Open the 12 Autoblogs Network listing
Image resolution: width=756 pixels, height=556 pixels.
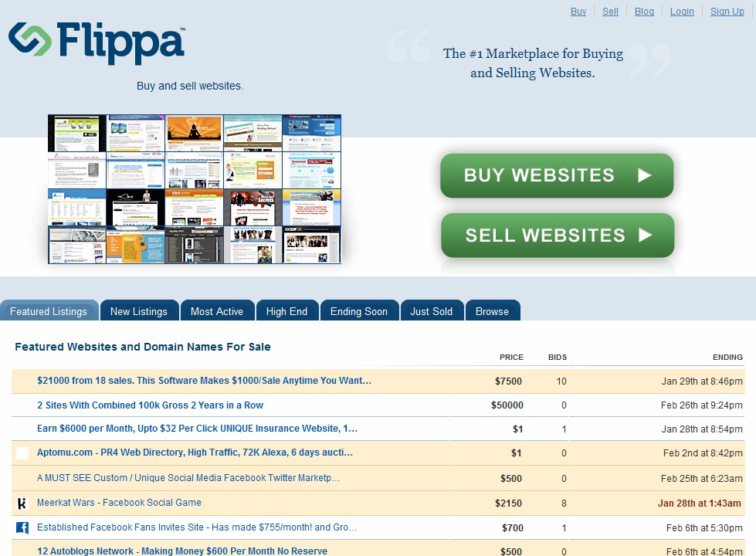pos(182,551)
